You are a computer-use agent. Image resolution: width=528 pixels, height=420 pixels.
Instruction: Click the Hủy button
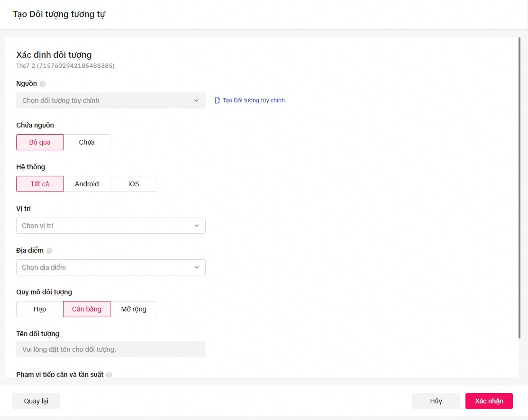pyautogui.click(x=436, y=401)
